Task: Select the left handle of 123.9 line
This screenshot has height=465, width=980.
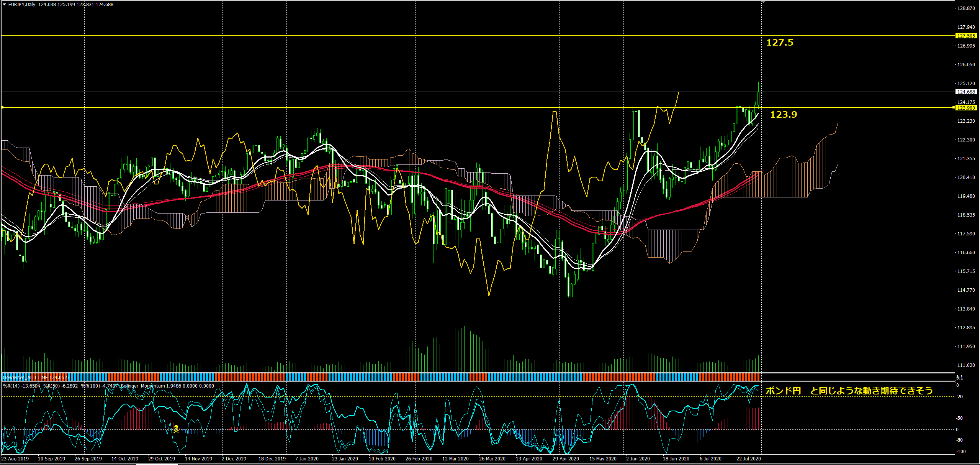Action: point(3,107)
